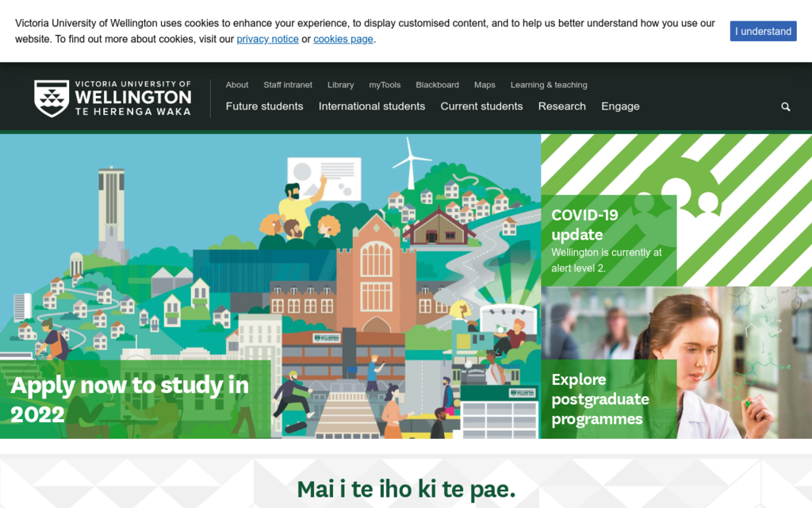The height and width of the screenshot is (508, 812).
Task: Open the search with the magnifying glass icon
Action: (x=785, y=106)
